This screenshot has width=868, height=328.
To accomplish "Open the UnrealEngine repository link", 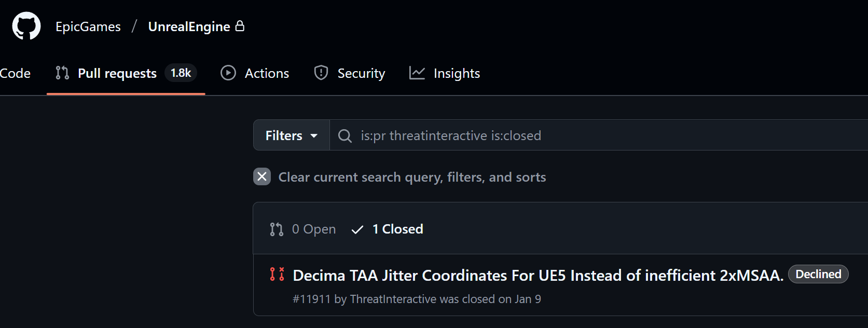I will tap(189, 26).
